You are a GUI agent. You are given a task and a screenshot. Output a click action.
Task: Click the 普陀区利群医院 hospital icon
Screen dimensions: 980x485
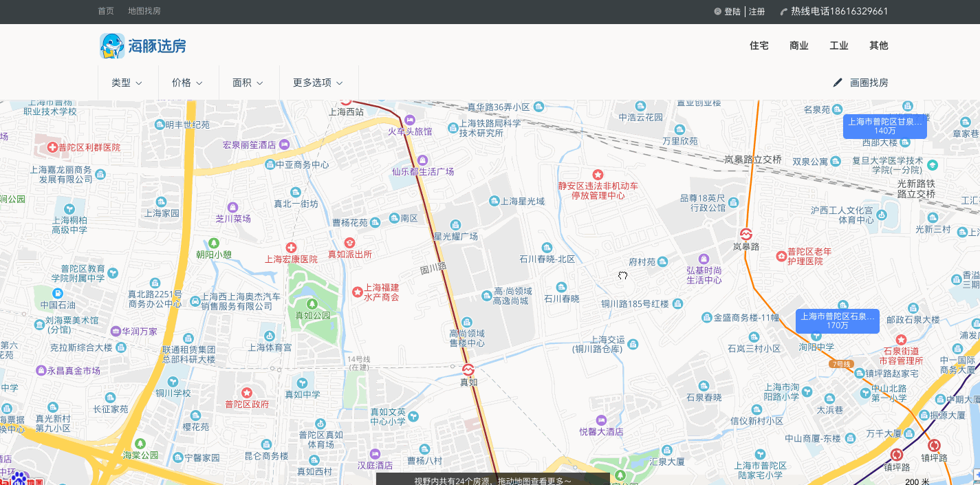pos(52,147)
